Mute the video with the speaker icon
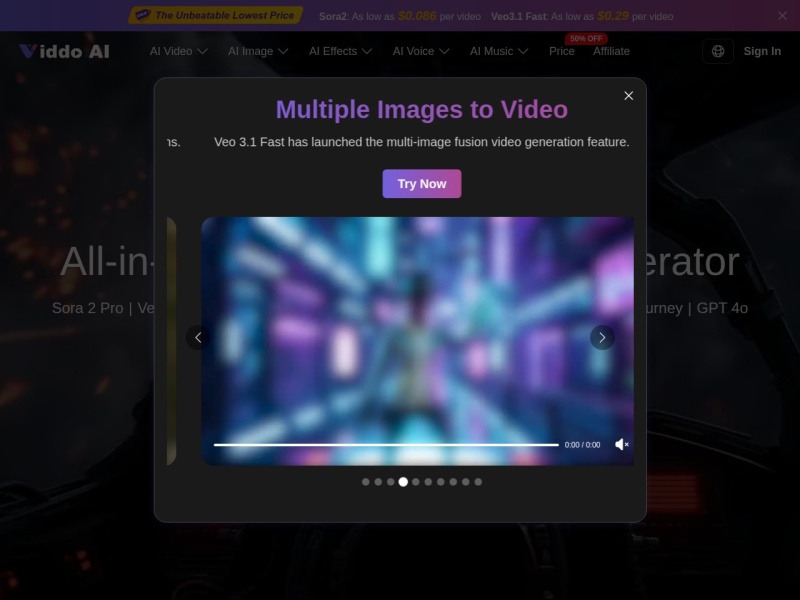The width and height of the screenshot is (800, 600). coord(623,444)
